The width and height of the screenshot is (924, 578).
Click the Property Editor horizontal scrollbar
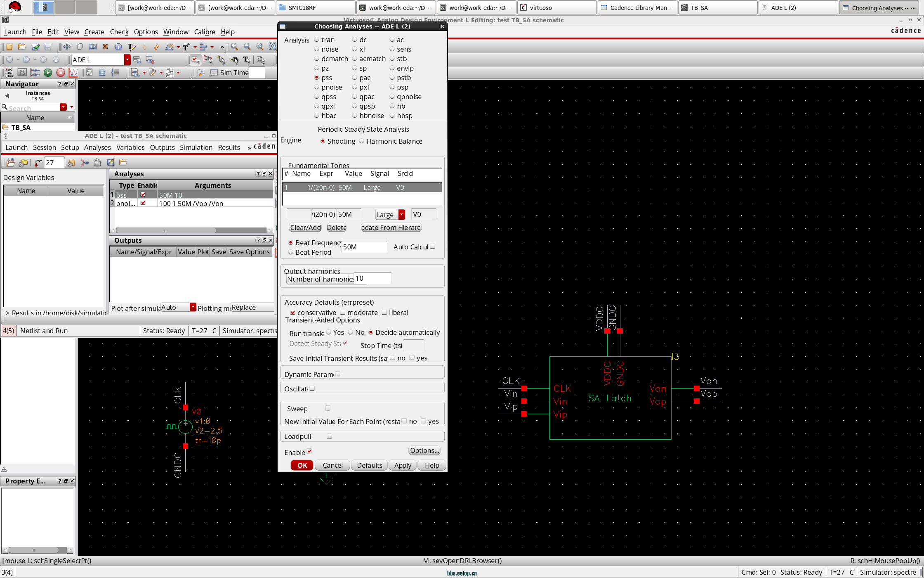[x=34, y=550]
